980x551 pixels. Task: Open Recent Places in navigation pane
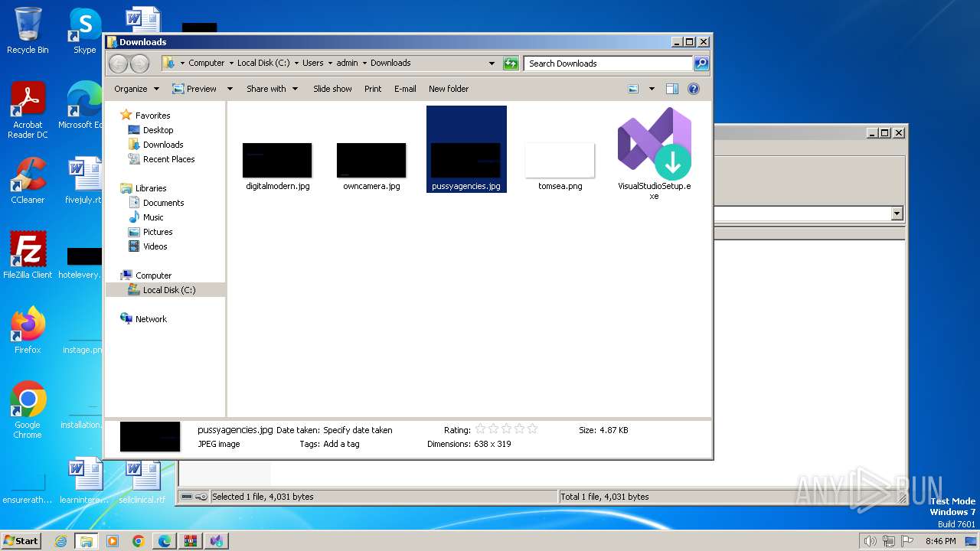point(168,159)
